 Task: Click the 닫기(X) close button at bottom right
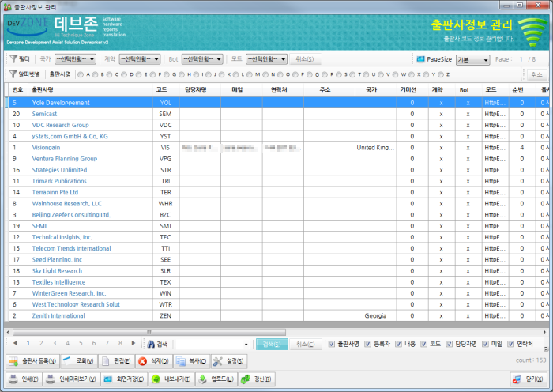click(x=529, y=379)
